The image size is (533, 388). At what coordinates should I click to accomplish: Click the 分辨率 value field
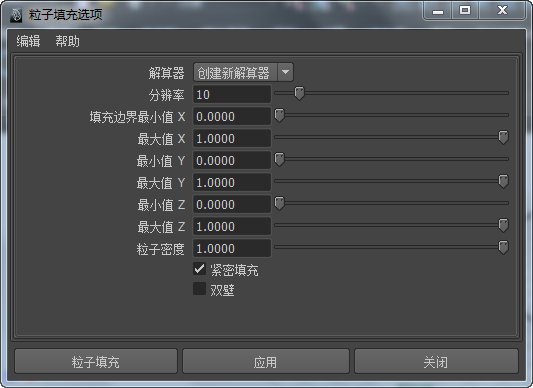pos(232,95)
